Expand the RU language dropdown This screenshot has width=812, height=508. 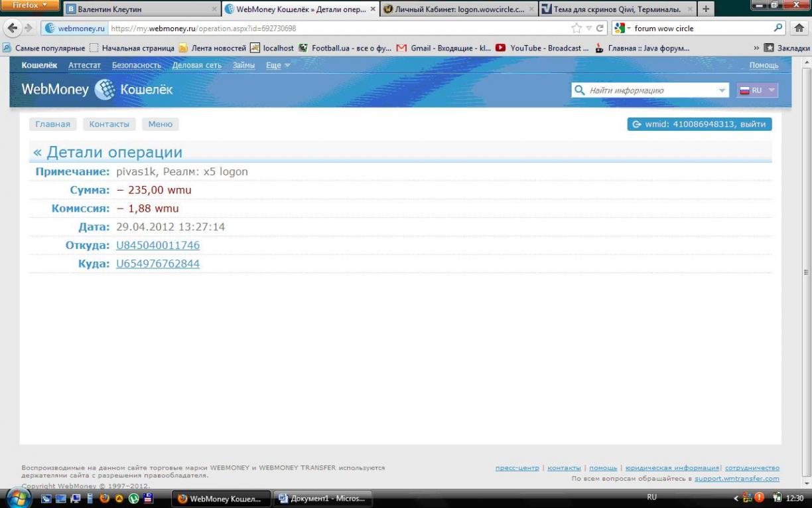[757, 90]
